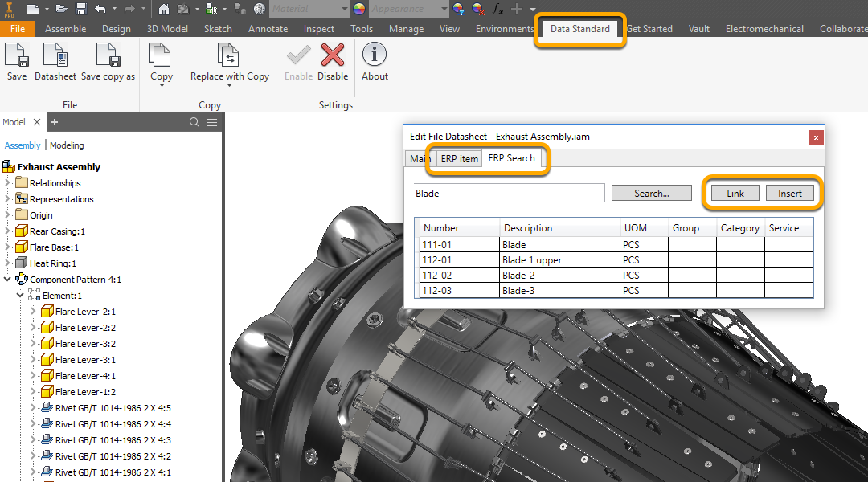This screenshot has width=868, height=482.
Task: Click the Disable red X icon
Action: (333, 56)
